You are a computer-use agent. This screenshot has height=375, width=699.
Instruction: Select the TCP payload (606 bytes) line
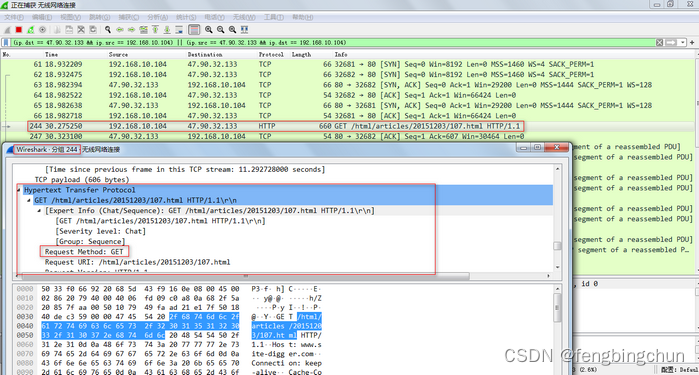click(82, 180)
